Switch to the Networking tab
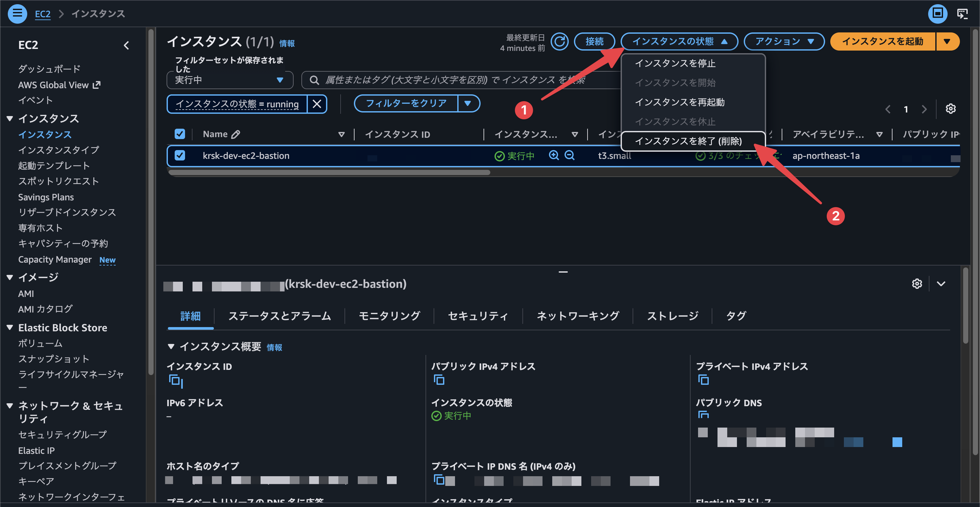980x507 pixels. 577,316
